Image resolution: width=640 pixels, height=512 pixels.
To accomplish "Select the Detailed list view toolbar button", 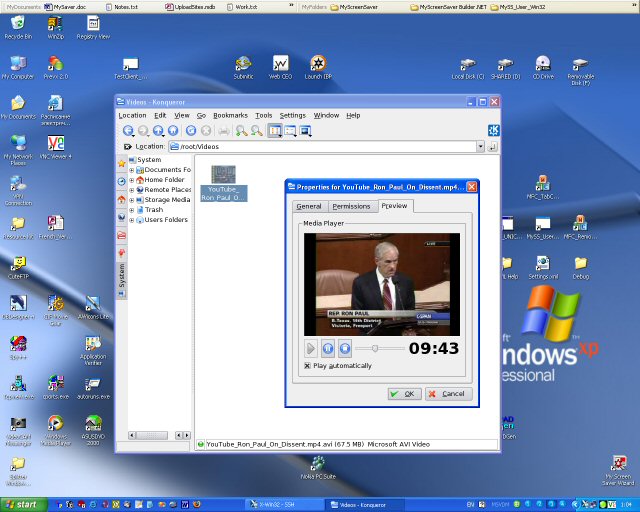I will click(x=290, y=131).
